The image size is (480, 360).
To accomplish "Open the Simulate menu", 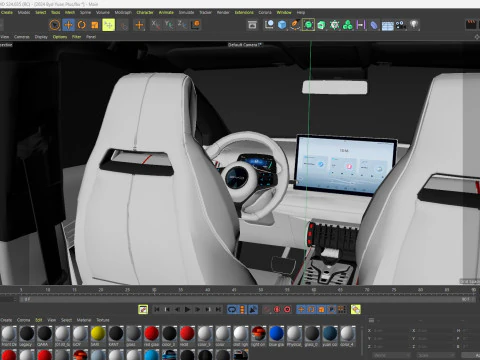I will (x=186, y=12).
